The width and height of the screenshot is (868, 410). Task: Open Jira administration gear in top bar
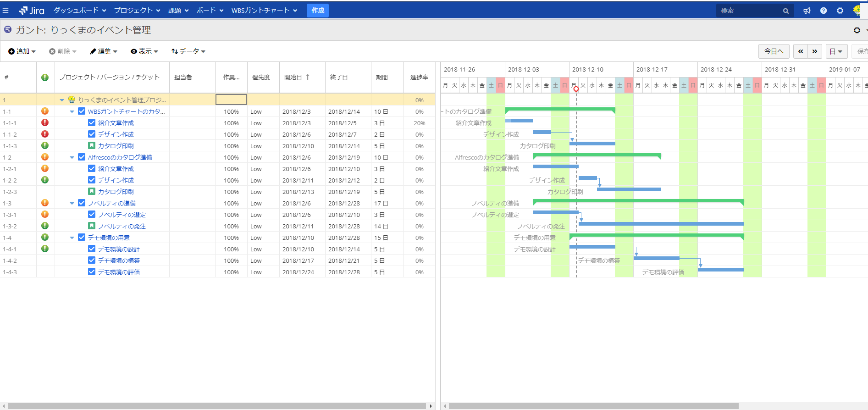point(840,11)
